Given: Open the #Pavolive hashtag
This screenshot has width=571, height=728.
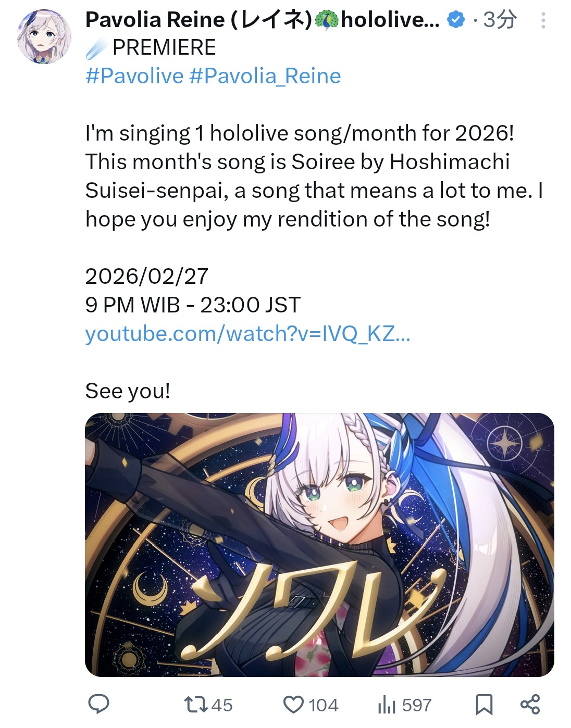Looking at the screenshot, I should (134, 76).
